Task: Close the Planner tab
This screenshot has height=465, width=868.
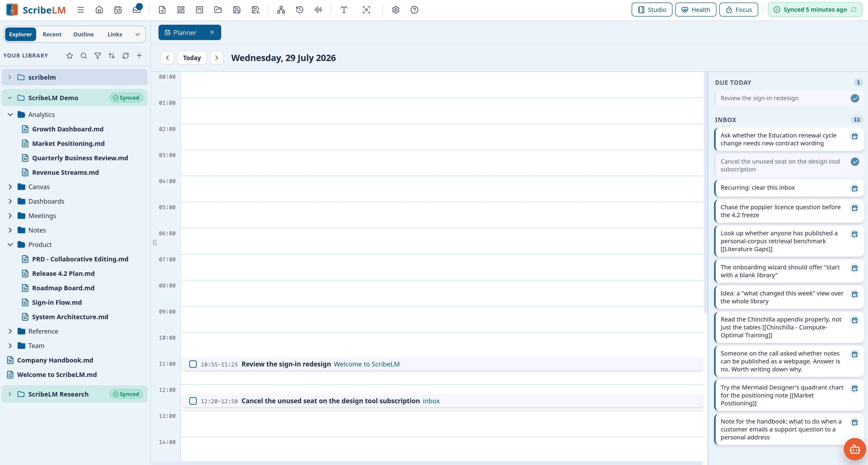Action: click(212, 32)
